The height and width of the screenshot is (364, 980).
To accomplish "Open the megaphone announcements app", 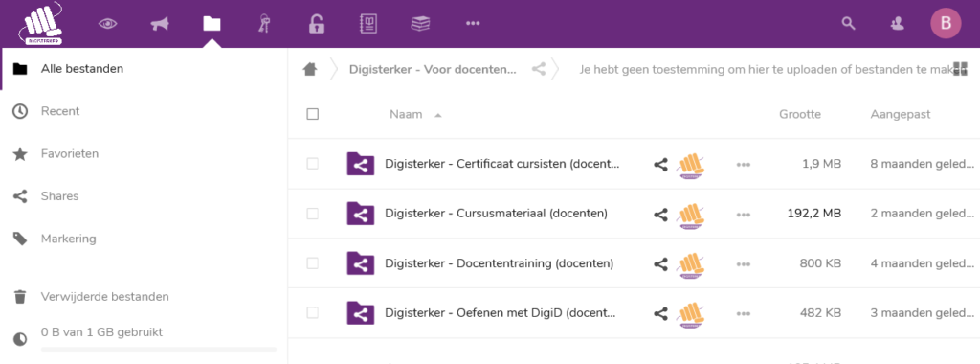I will pos(160,24).
